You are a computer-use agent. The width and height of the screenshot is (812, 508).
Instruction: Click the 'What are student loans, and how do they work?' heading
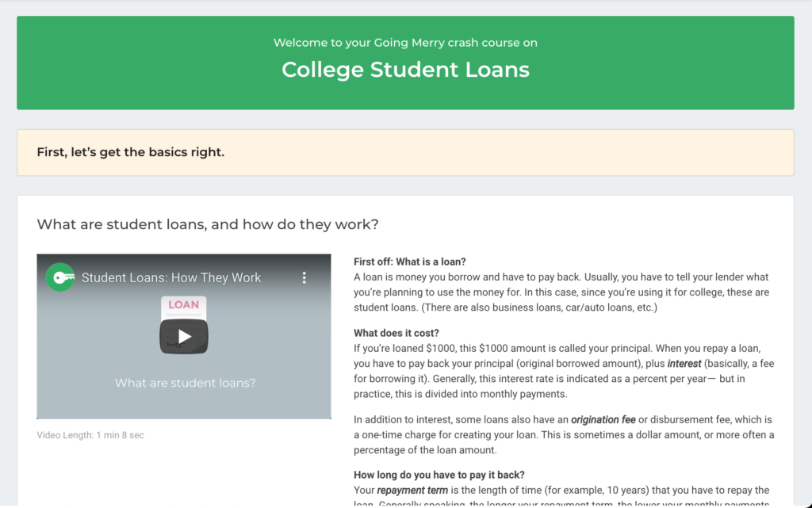[x=208, y=224]
